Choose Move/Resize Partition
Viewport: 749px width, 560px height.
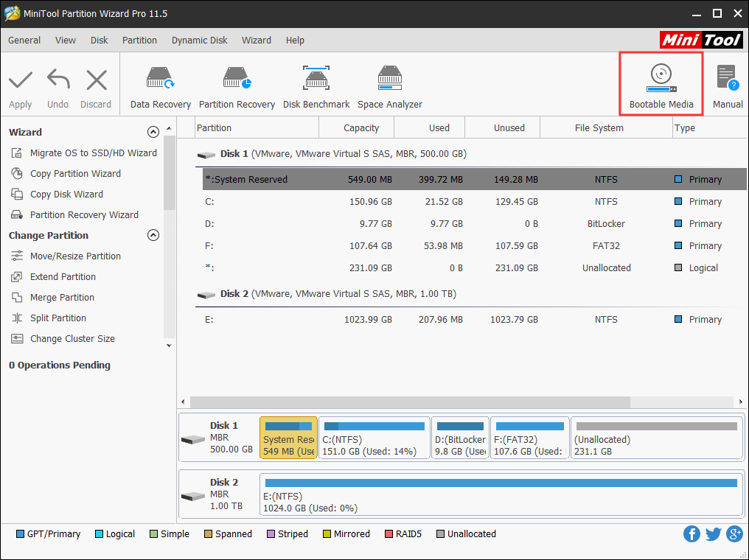(x=66, y=256)
